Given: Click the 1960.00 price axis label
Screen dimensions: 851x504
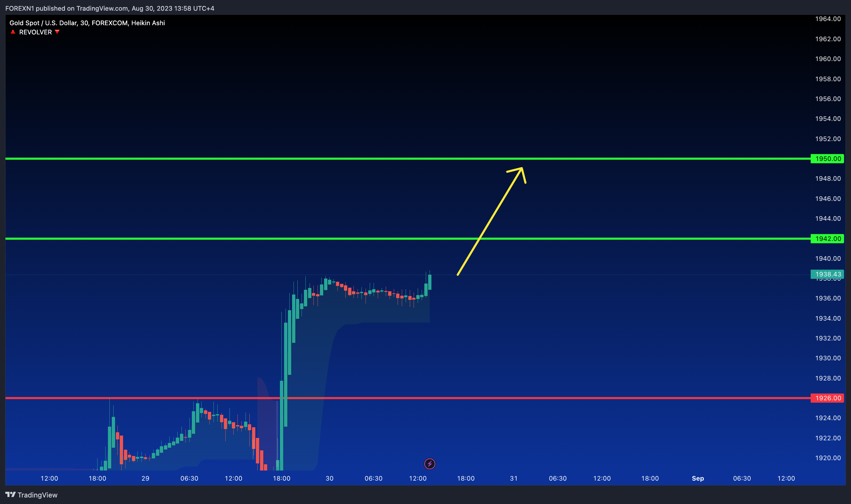Looking at the screenshot, I should click(x=828, y=59).
